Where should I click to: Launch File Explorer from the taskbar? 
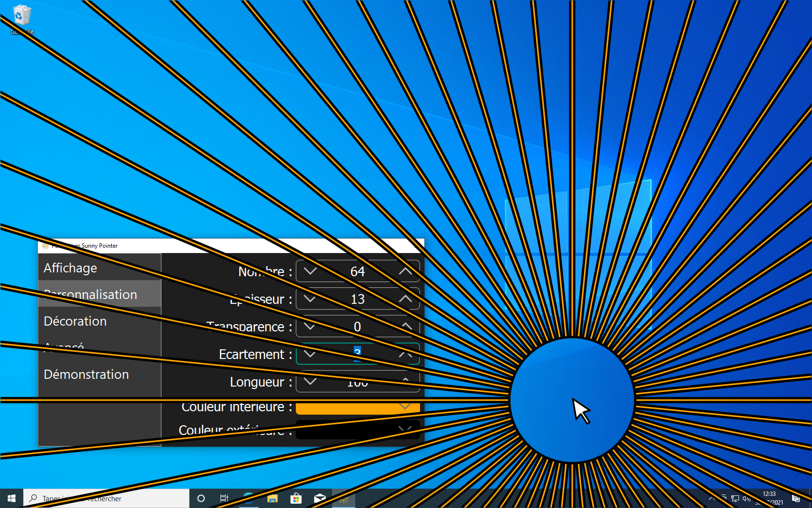272,498
